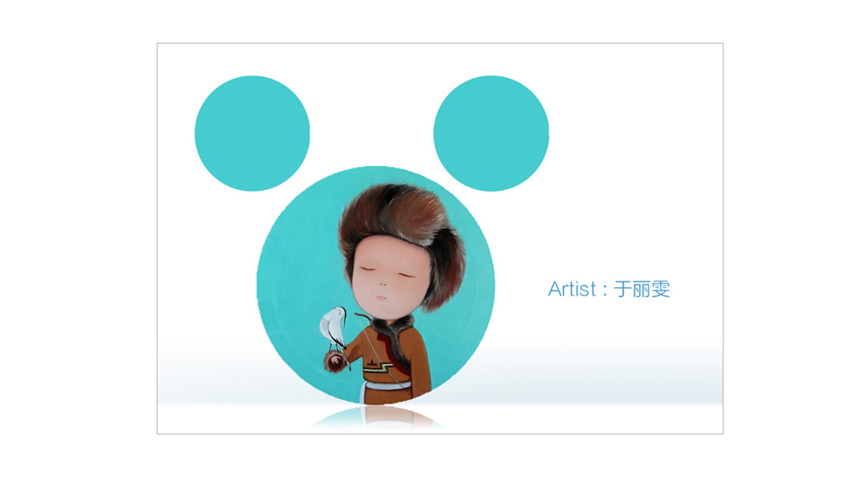Click the child's nose
The height and width of the screenshot is (488, 868).
pyautogui.click(x=382, y=284)
